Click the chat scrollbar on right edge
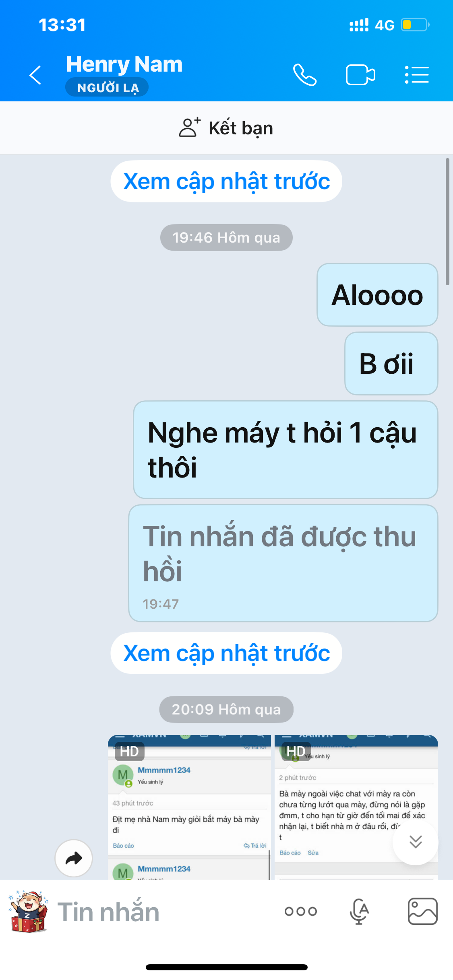 point(447,222)
